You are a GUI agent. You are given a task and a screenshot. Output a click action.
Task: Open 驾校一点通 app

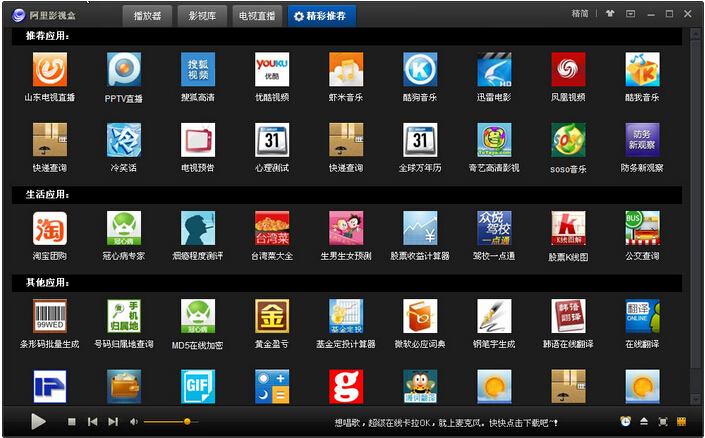point(494,228)
